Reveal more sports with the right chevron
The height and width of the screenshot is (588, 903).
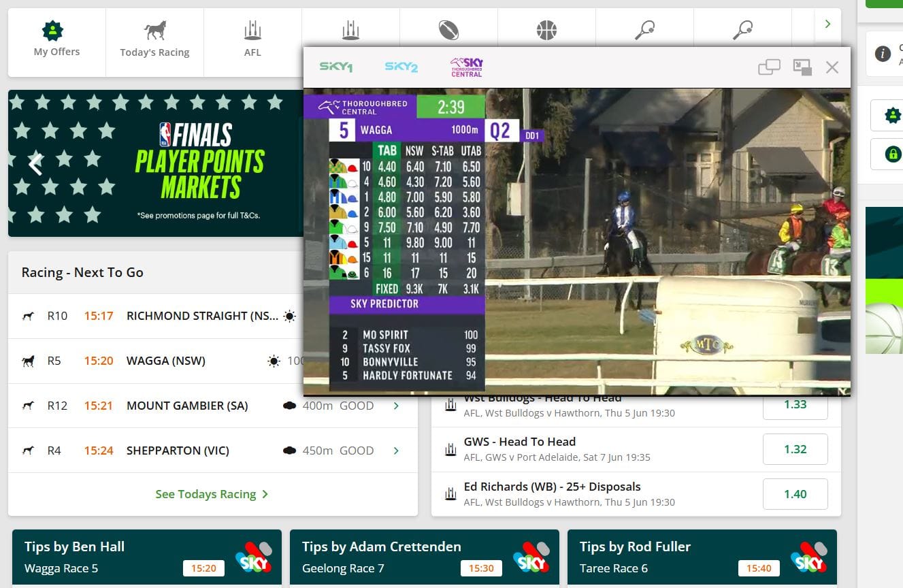pyautogui.click(x=827, y=23)
